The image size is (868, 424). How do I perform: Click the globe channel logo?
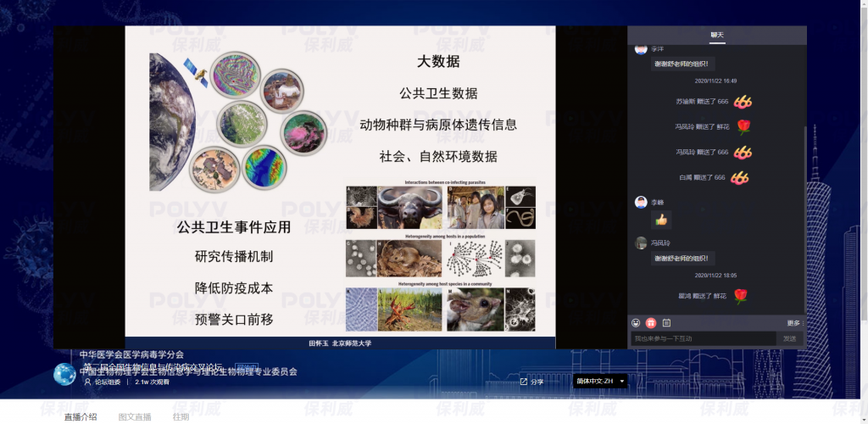pyautogui.click(x=64, y=374)
